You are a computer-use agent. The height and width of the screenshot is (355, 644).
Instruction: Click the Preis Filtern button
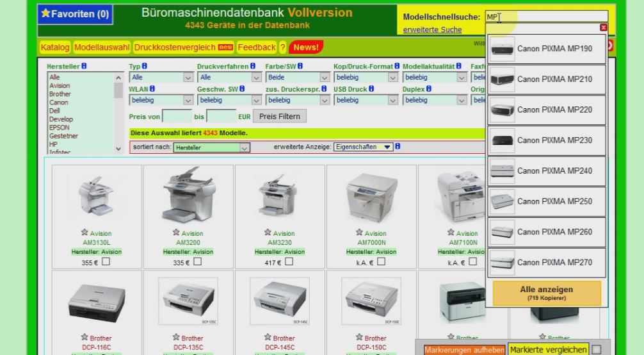pyautogui.click(x=279, y=117)
